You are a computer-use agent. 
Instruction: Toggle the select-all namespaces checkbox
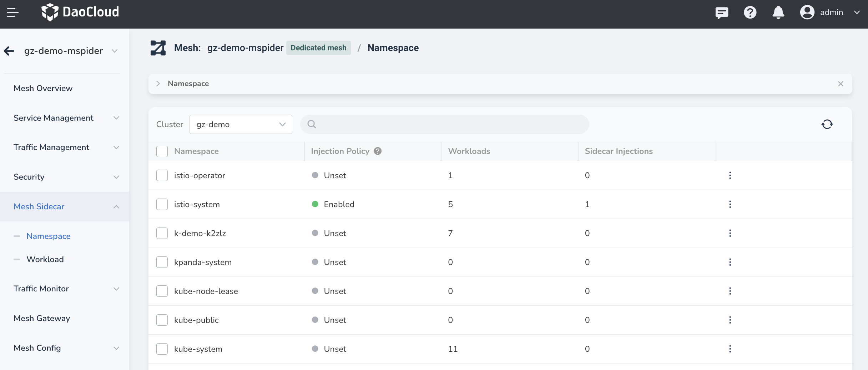coord(162,151)
